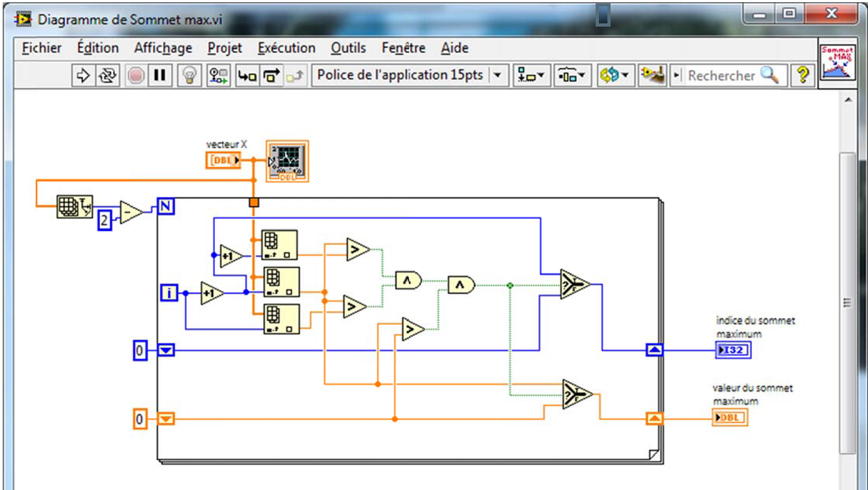The width and height of the screenshot is (868, 490).
Task: Open the Fenêtre menu
Action: tap(404, 48)
